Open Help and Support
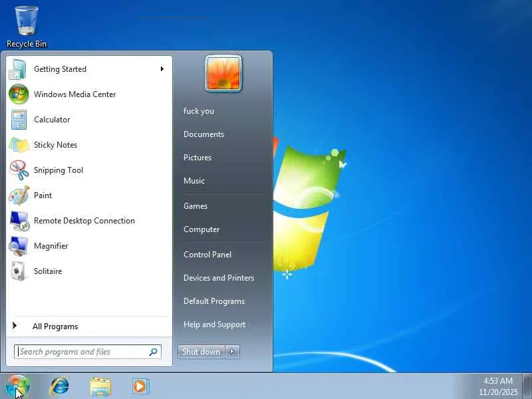532x399 pixels. [214, 325]
